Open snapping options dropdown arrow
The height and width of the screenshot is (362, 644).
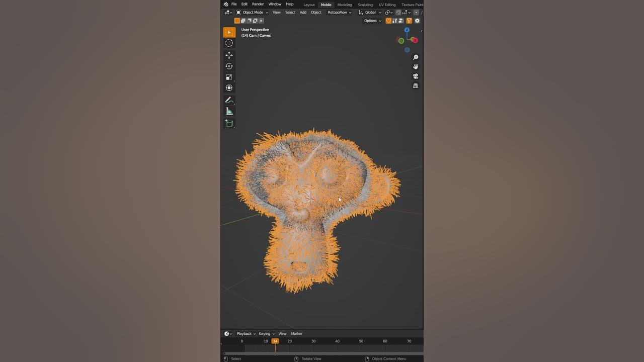point(410,13)
